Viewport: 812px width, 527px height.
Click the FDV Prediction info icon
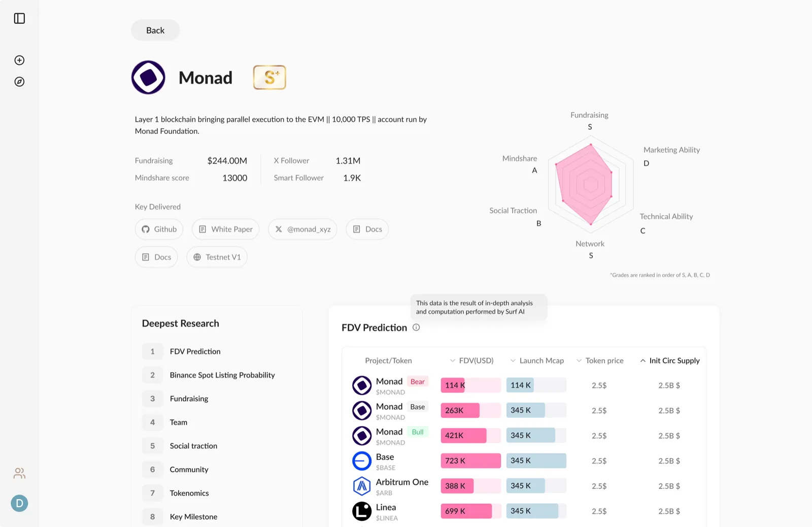click(416, 328)
